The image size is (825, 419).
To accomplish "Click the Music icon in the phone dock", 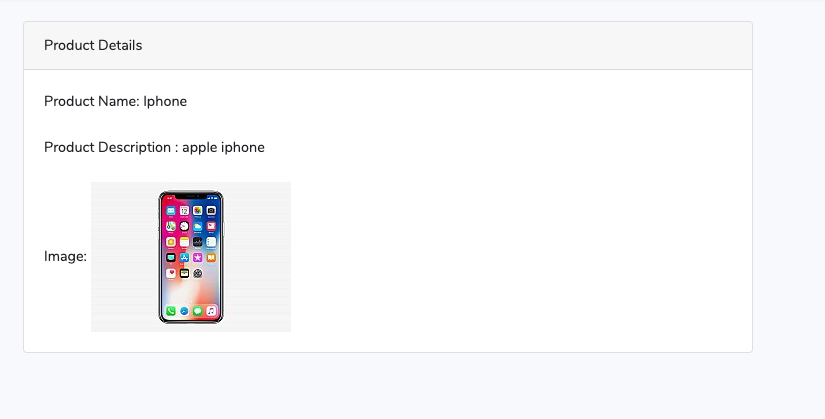I will (x=211, y=311).
